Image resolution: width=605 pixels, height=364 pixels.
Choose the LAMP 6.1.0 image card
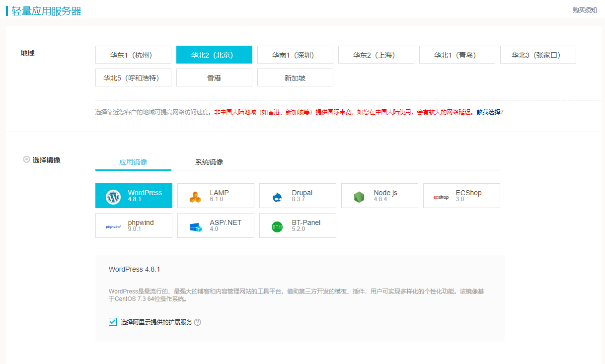coord(216,196)
